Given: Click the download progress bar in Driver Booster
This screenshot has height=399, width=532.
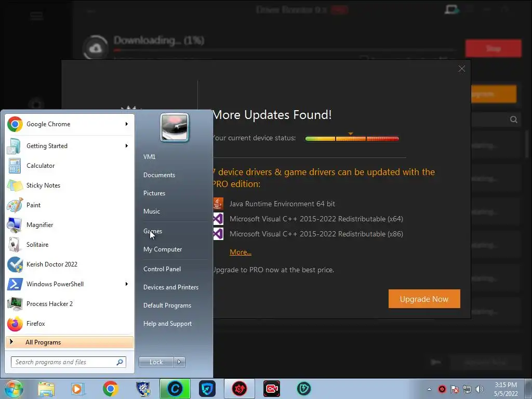Looking at the screenshot, I should pos(285,50).
